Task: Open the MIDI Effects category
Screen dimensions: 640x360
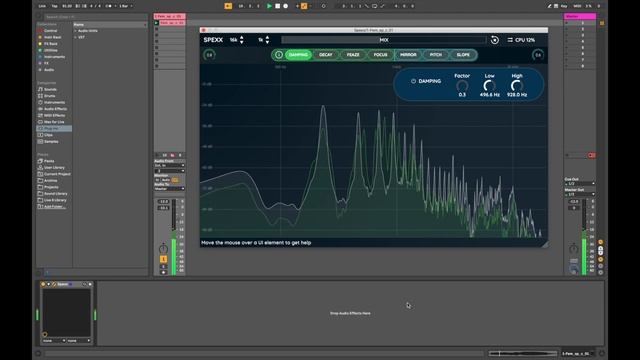Action: pos(54,116)
